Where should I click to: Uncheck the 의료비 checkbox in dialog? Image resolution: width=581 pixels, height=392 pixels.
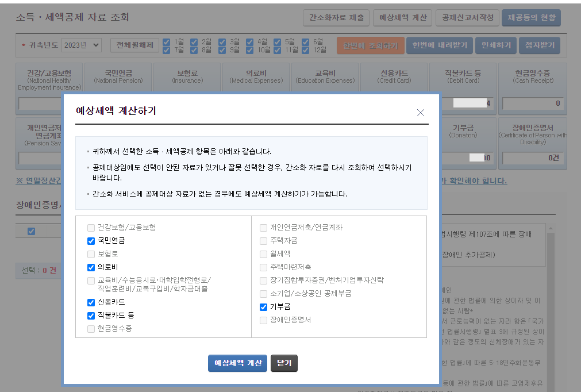click(91, 267)
